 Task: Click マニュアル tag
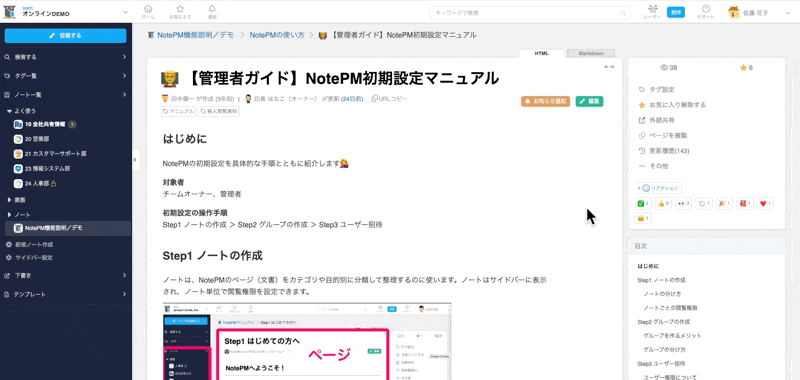point(179,112)
